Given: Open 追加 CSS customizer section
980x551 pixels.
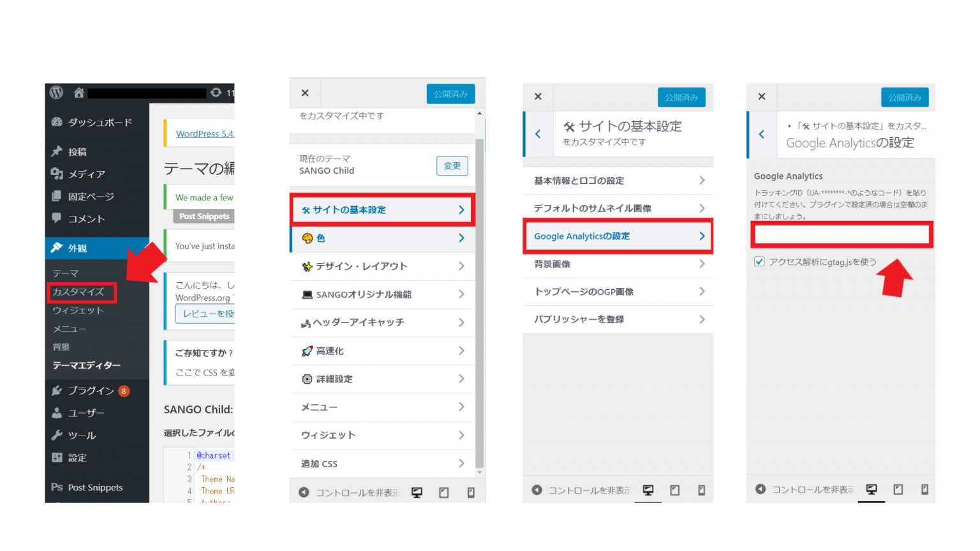Looking at the screenshot, I should tap(383, 464).
